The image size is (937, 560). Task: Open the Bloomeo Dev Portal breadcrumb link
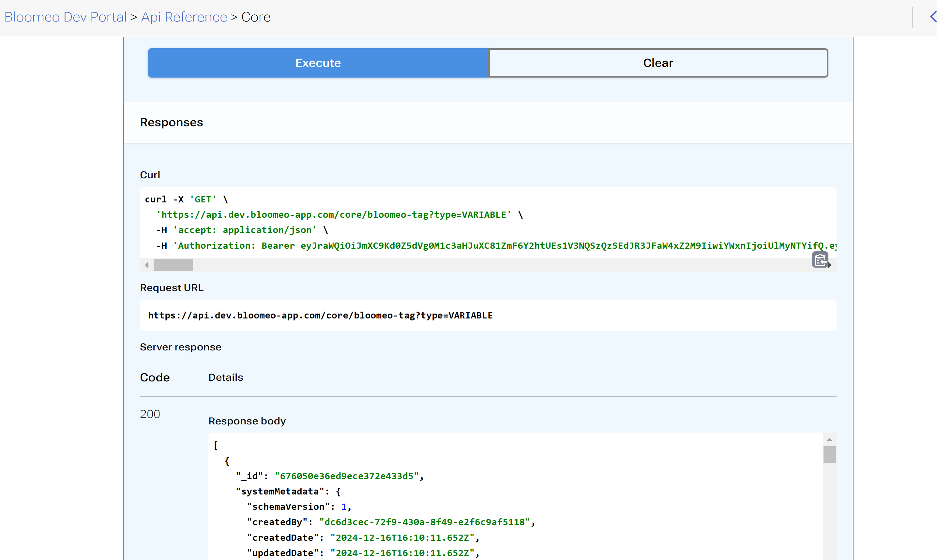65,17
